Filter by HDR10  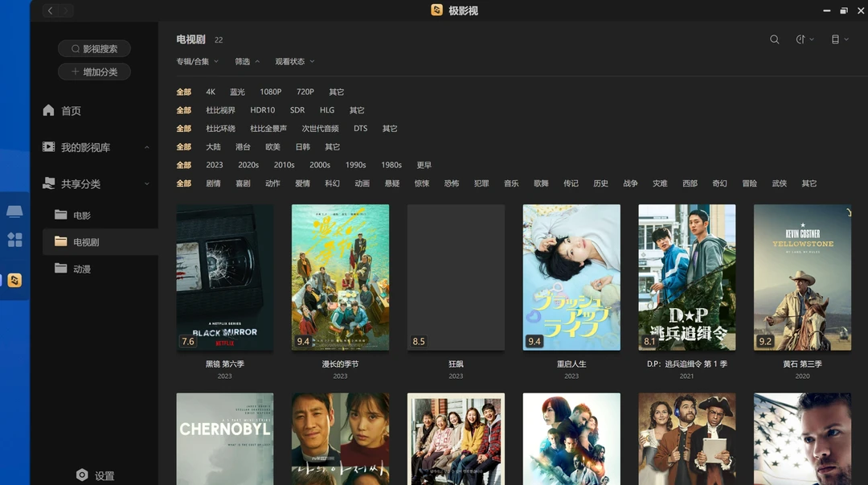pyautogui.click(x=262, y=110)
